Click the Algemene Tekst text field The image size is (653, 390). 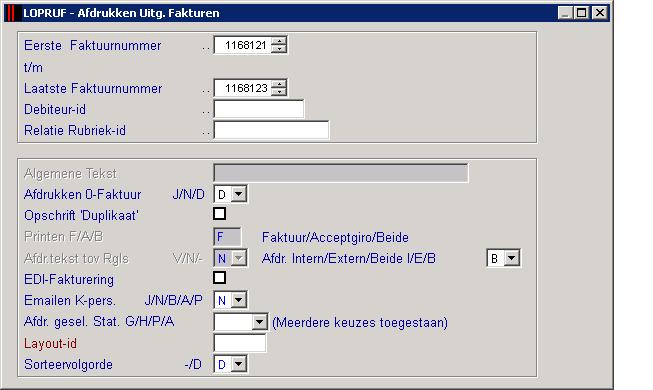point(341,173)
